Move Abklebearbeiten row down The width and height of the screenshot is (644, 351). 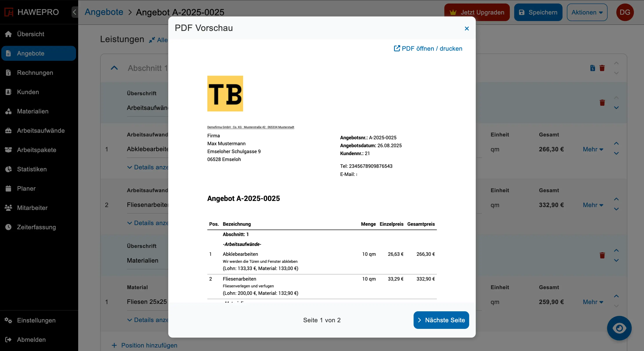pyautogui.click(x=616, y=154)
